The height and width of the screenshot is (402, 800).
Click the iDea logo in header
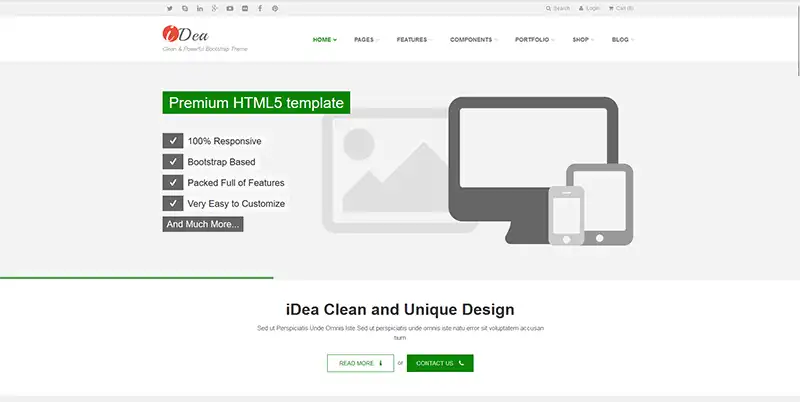click(x=187, y=35)
